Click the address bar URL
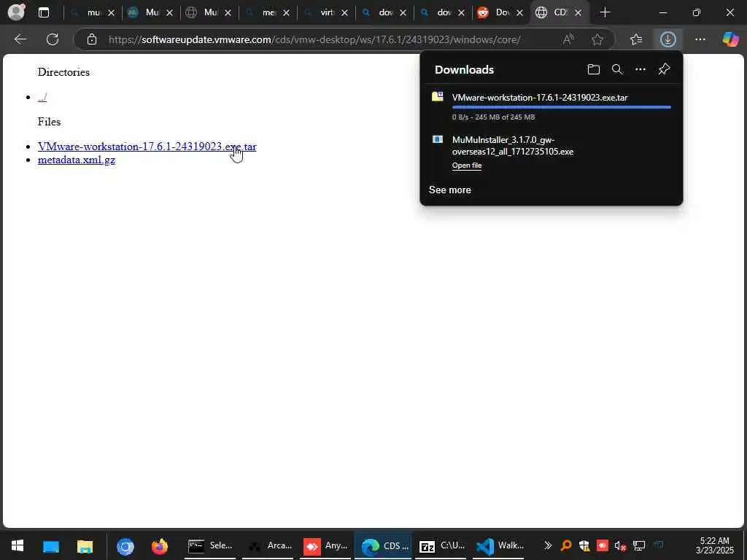This screenshot has width=747, height=560. [x=314, y=39]
